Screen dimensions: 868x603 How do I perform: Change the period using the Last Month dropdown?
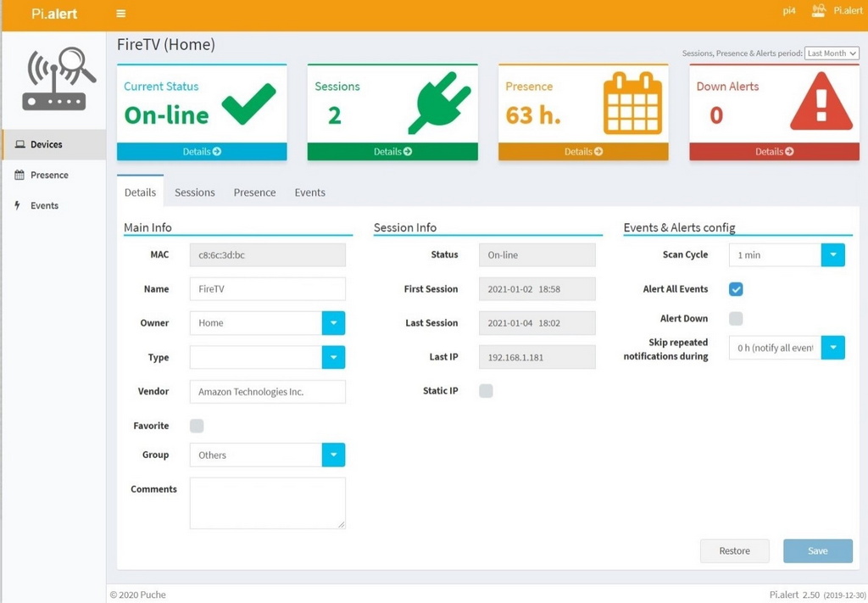click(832, 53)
